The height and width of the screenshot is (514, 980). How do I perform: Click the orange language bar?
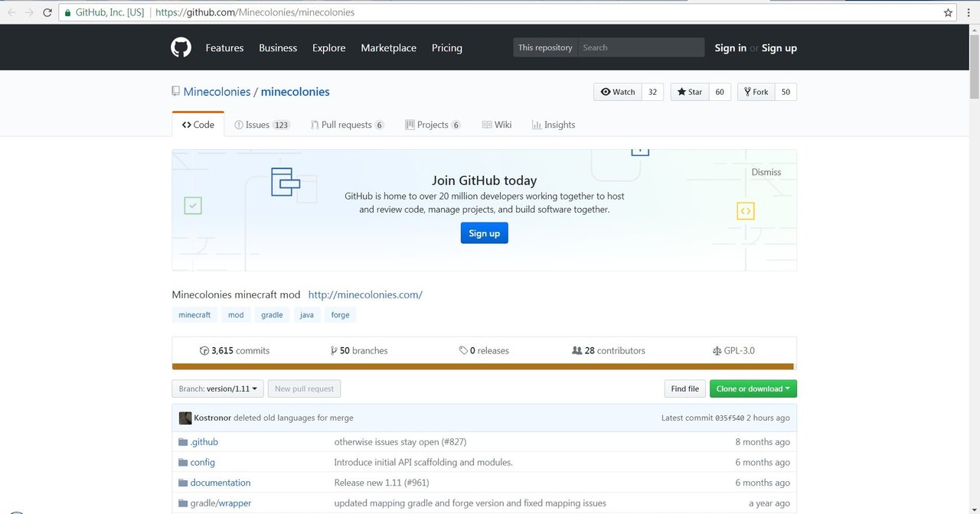click(x=484, y=366)
